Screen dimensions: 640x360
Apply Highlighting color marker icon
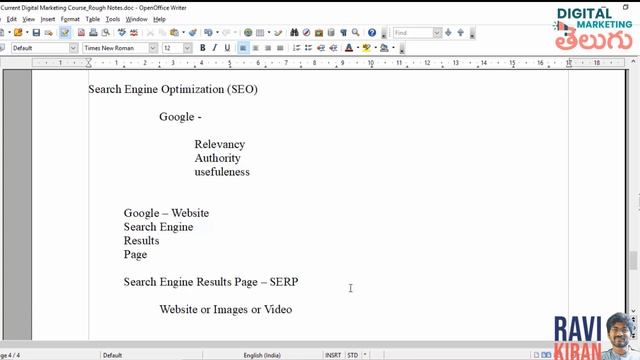(367, 48)
